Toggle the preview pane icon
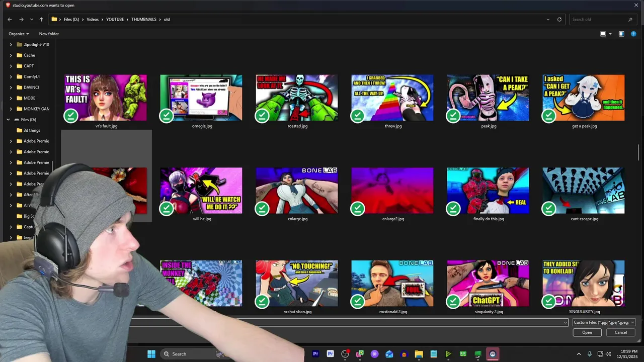This screenshot has height=362, width=644. tap(621, 34)
